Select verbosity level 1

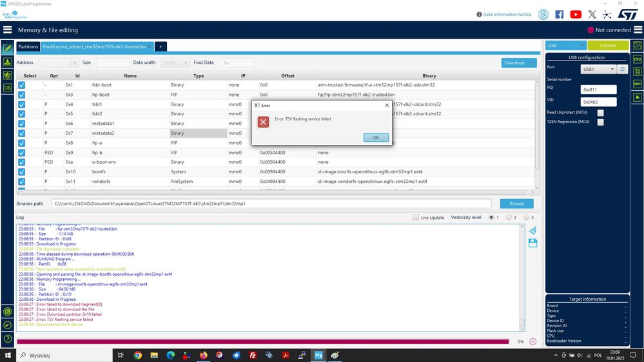(491, 217)
